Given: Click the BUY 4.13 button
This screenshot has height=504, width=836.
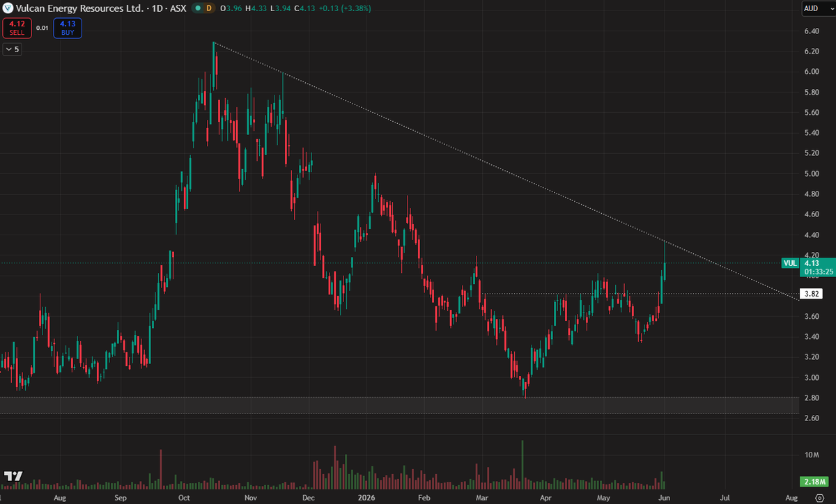Looking at the screenshot, I should pos(68,28).
